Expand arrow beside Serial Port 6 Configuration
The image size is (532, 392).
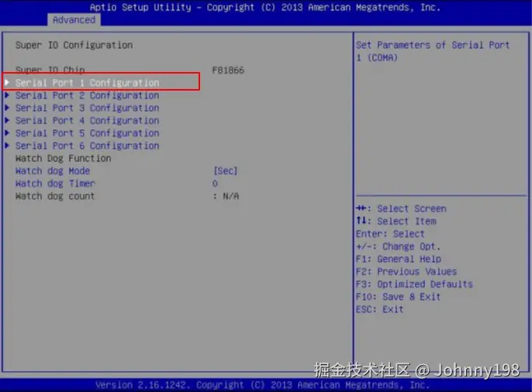point(7,146)
